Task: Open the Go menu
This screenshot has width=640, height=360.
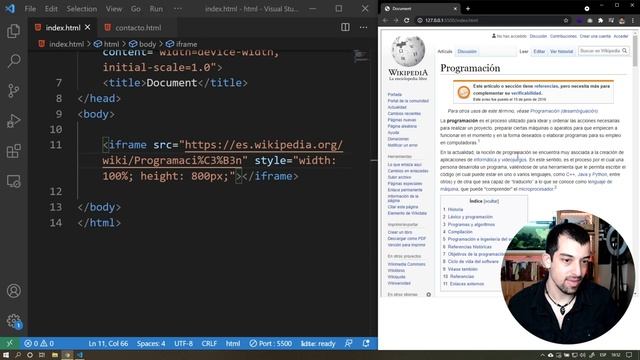Action: pos(136,9)
